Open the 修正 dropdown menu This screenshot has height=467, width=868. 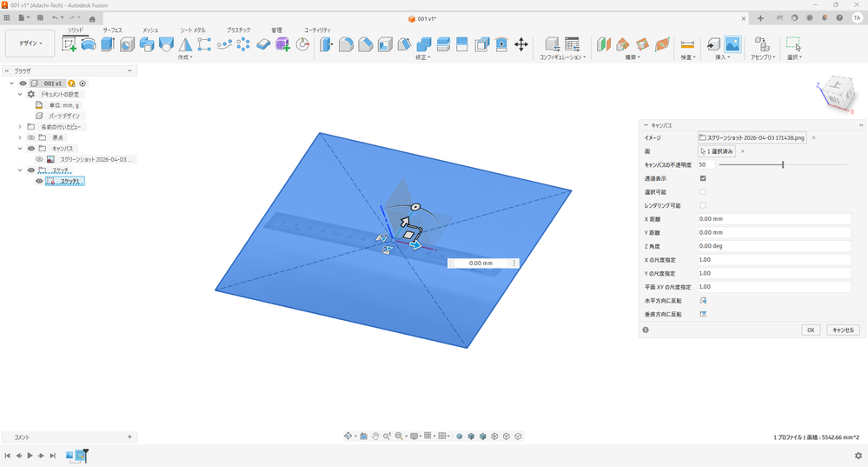(423, 57)
